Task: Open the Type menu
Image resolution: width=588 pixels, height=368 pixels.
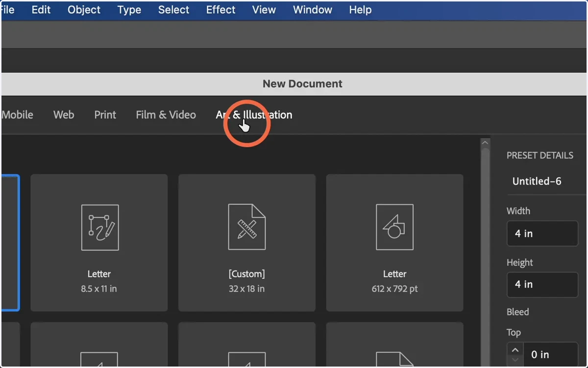Action: point(129,10)
